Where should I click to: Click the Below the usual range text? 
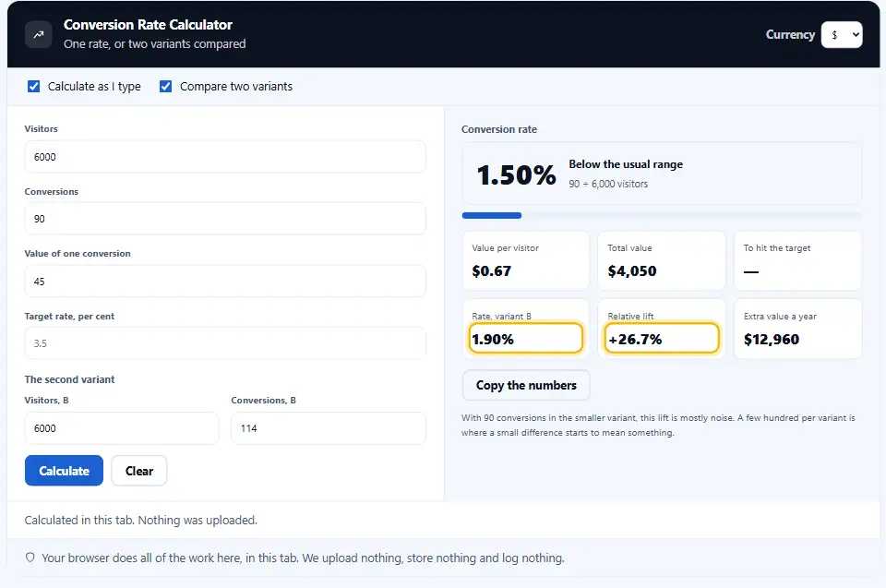click(626, 164)
